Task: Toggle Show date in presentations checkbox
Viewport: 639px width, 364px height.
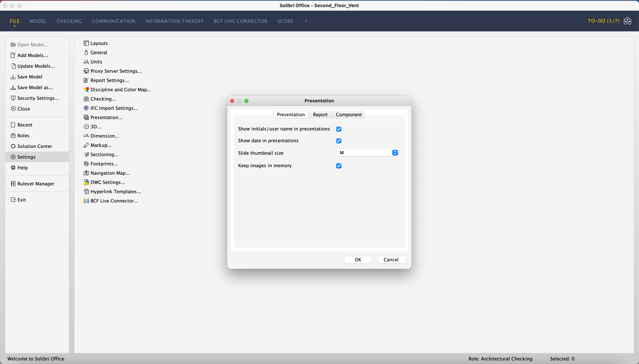Action: pos(339,141)
